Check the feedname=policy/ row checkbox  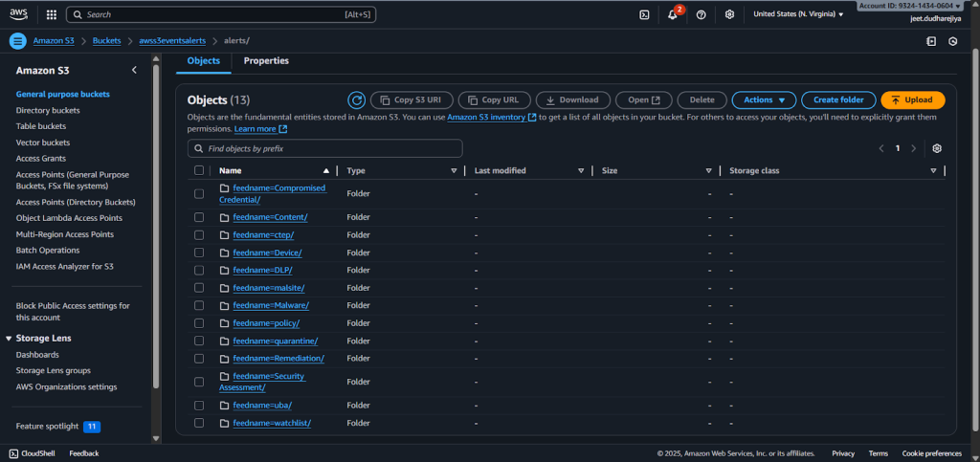click(x=199, y=323)
